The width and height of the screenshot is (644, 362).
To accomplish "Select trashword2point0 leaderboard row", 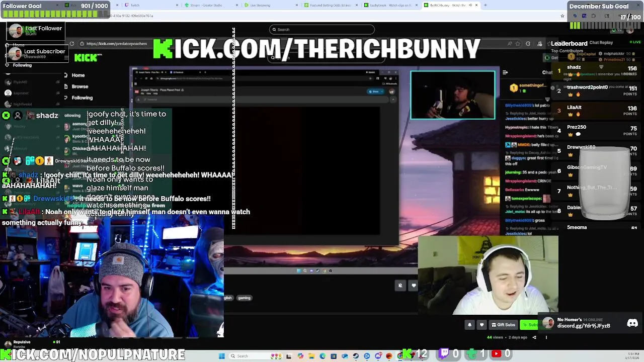I will click(x=596, y=90).
